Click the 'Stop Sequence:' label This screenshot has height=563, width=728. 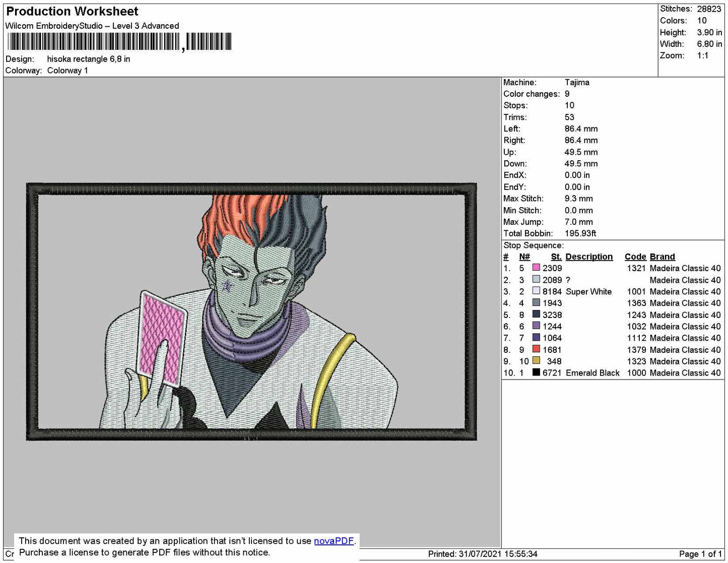534,245
